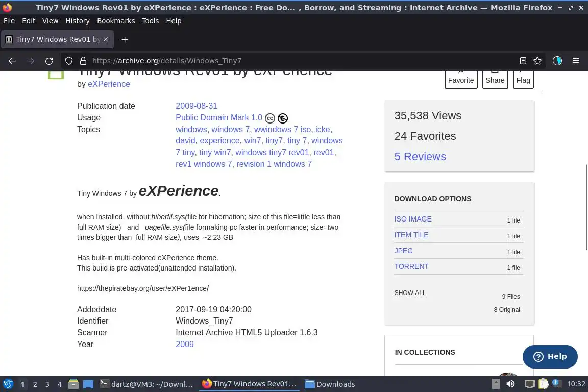Click the Favorite button
The width and height of the screenshot is (588, 392).
461,80
